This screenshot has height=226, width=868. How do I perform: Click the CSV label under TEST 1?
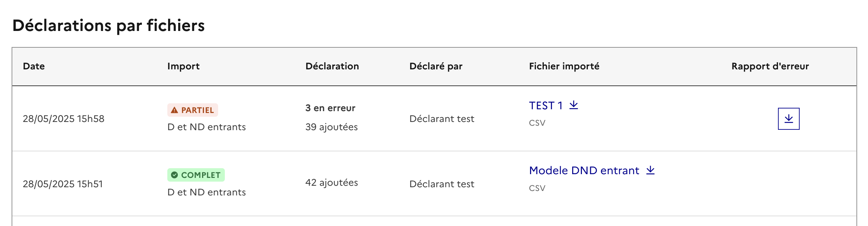pos(537,123)
